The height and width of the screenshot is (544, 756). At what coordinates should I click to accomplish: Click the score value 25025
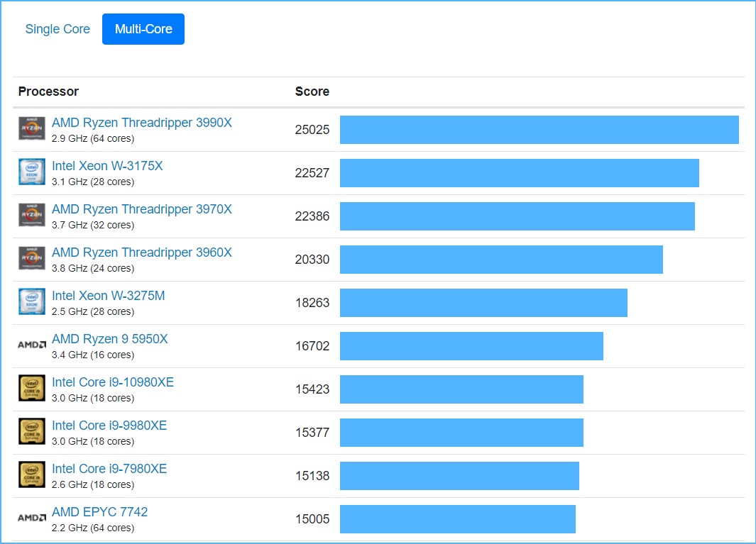(312, 130)
